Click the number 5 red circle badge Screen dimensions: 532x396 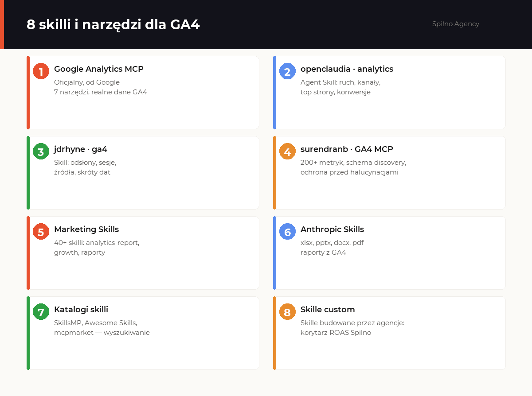(x=41, y=232)
